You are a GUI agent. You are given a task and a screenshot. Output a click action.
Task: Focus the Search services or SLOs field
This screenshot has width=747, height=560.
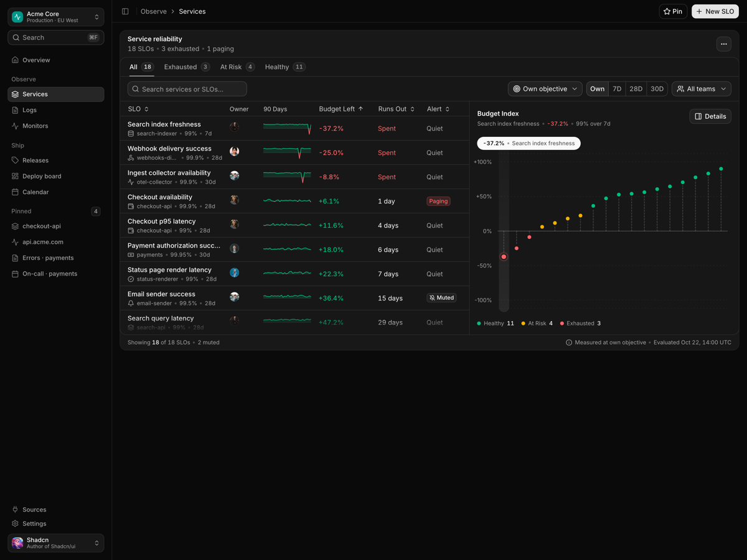pyautogui.click(x=187, y=89)
